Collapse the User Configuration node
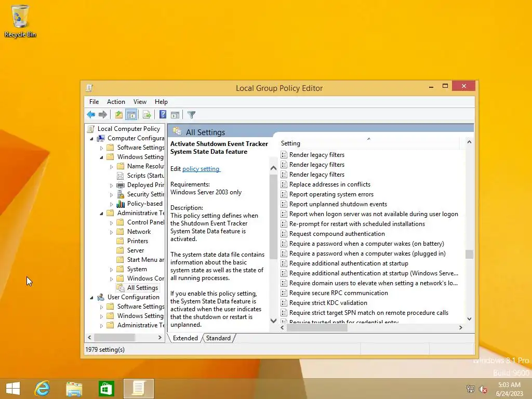532x399 pixels. click(91, 298)
